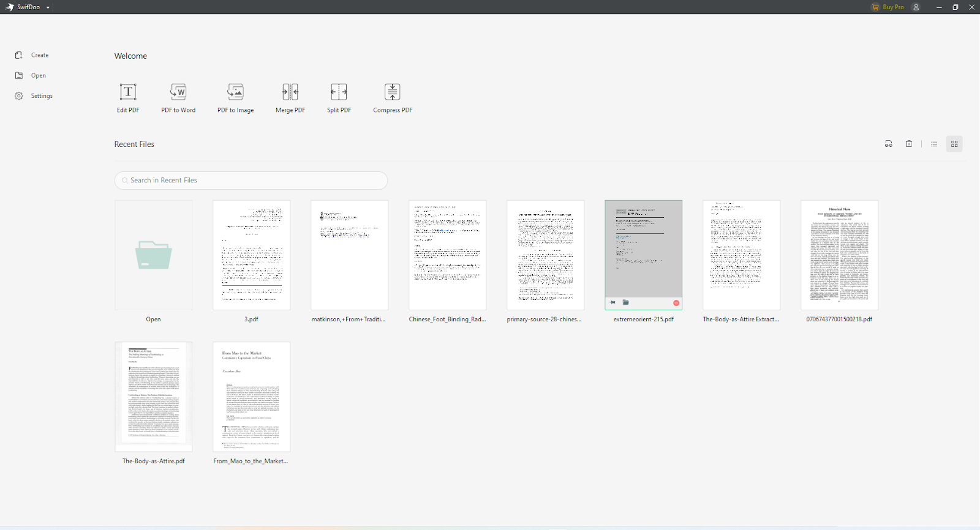
Task: Choose the Compress PDF tool
Action: [x=393, y=98]
